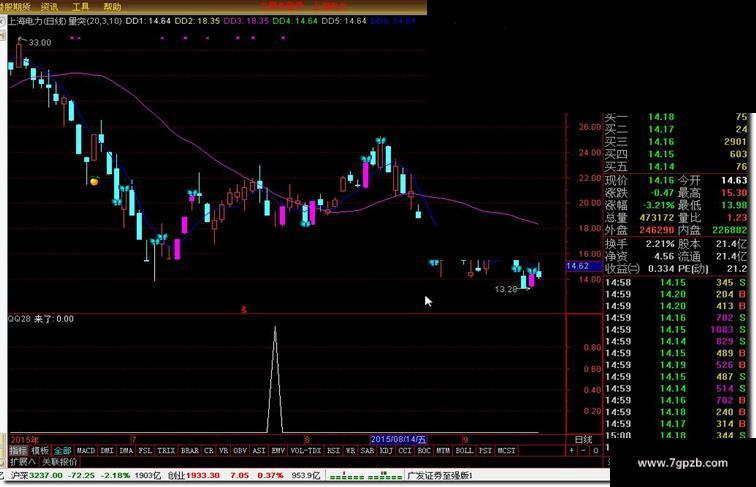Switch to the WR indicator
756x487 pixels.
click(351, 450)
